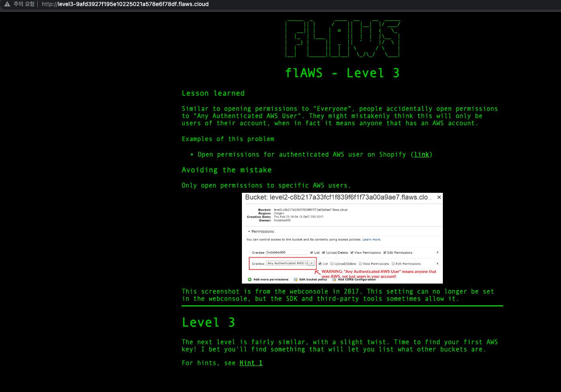Click the "The next level is fairly similar" paragraph
561x392 pixels.
click(340, 346)
